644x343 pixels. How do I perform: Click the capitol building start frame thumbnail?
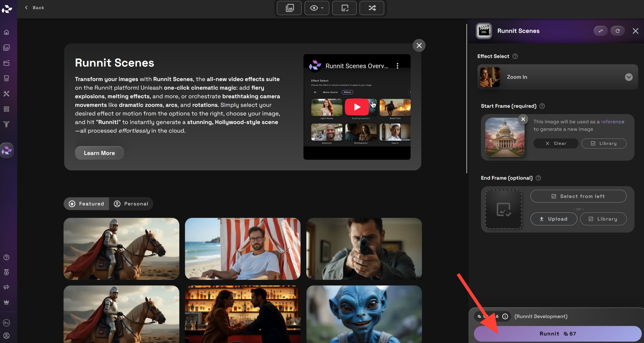pyautogui.click(x=505, y=137)
